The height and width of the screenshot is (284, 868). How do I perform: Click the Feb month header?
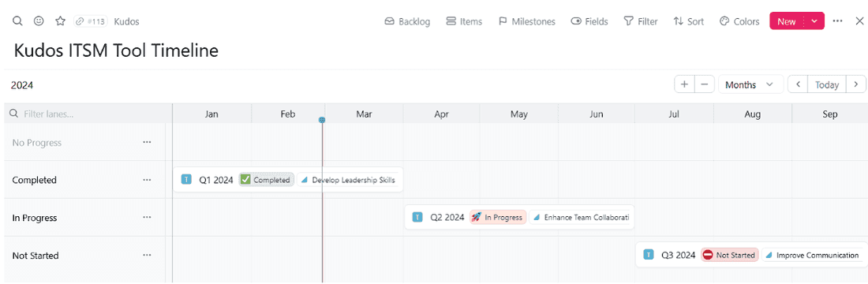288,114
